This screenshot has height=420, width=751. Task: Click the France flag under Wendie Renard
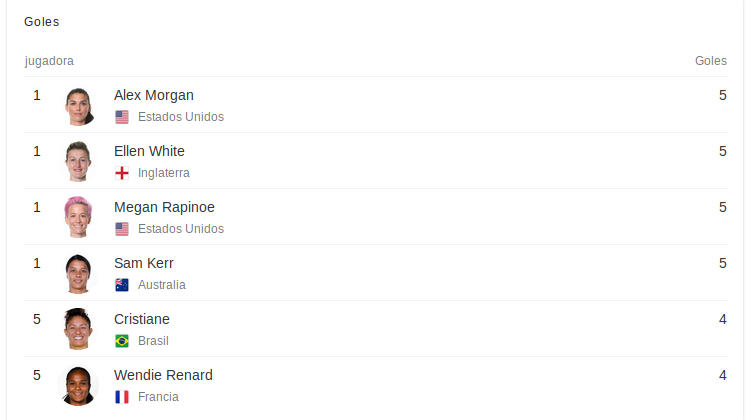pos(122,397)
